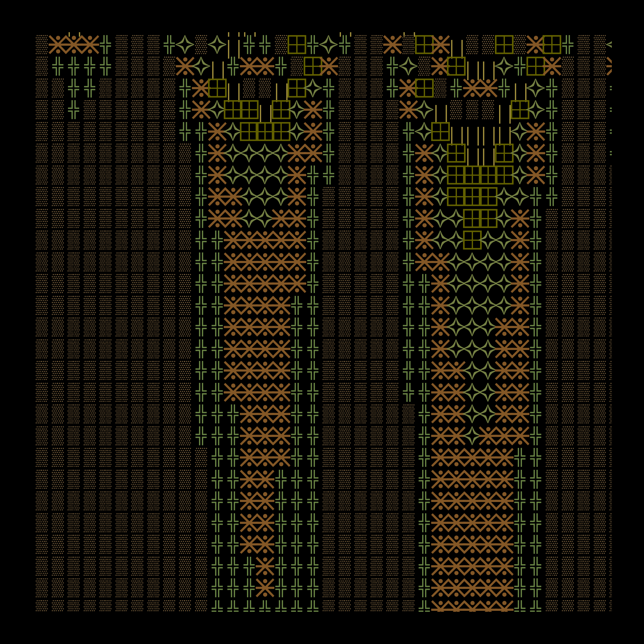Click the single grid box between stars in the right column

click(x=472, y=240)
